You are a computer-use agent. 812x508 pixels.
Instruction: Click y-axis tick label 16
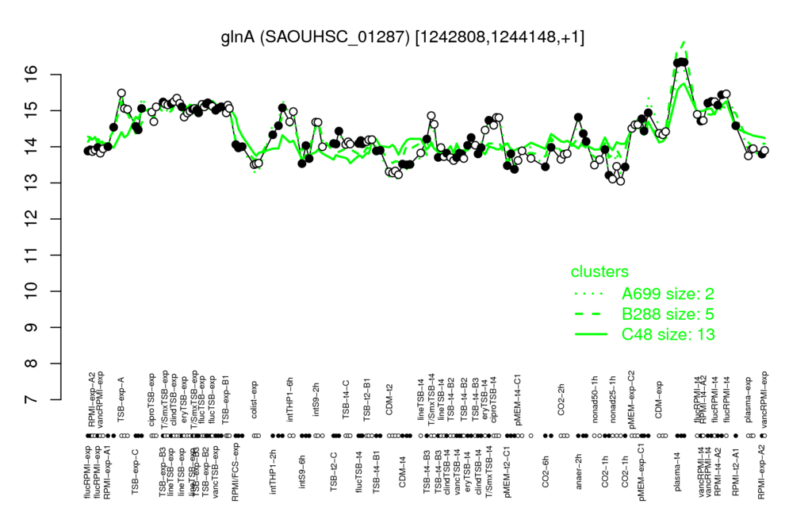(31, 75)
